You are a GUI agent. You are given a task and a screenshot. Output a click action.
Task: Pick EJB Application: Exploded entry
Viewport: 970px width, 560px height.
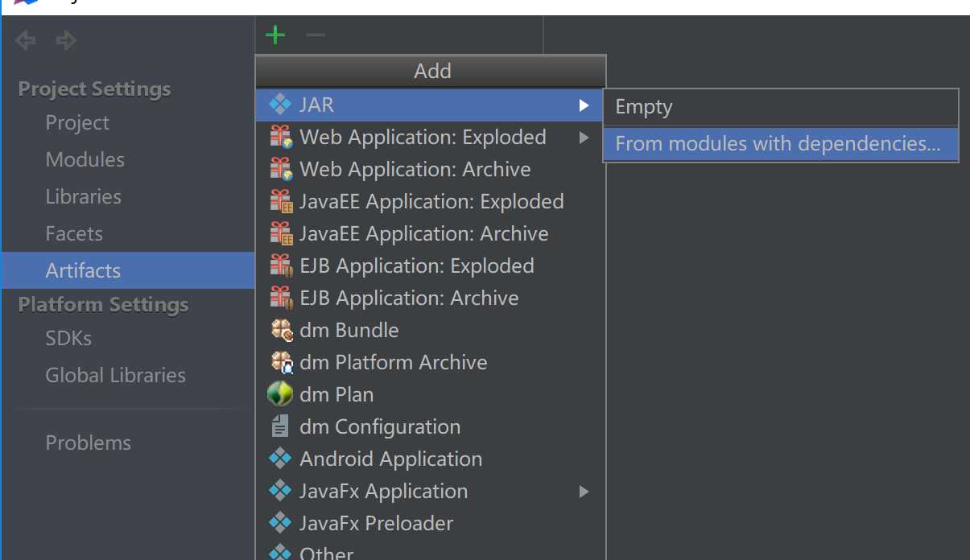click(x=430, y=266)
